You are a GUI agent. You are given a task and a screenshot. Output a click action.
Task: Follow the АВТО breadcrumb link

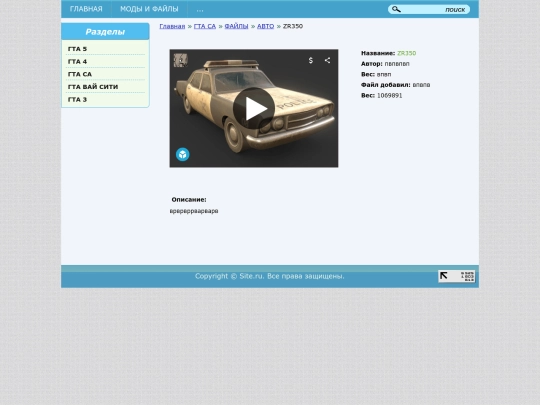point(266,26)
